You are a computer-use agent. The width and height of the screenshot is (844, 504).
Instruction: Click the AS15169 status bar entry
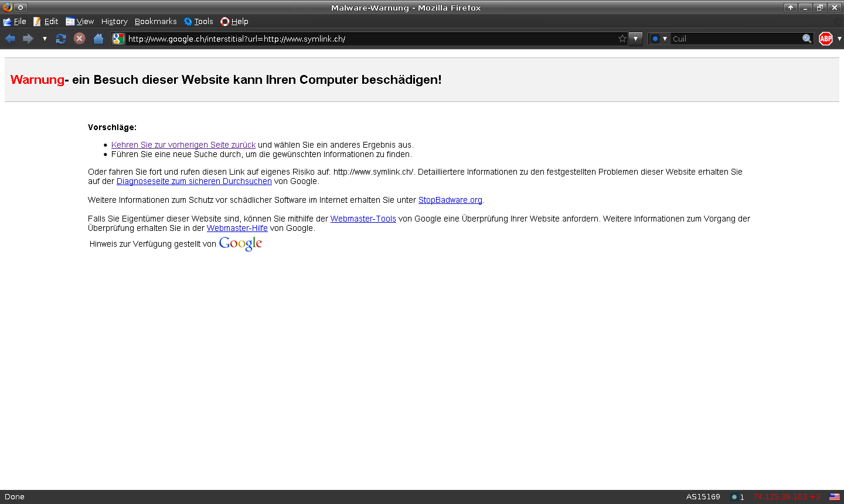pos(703,497)
